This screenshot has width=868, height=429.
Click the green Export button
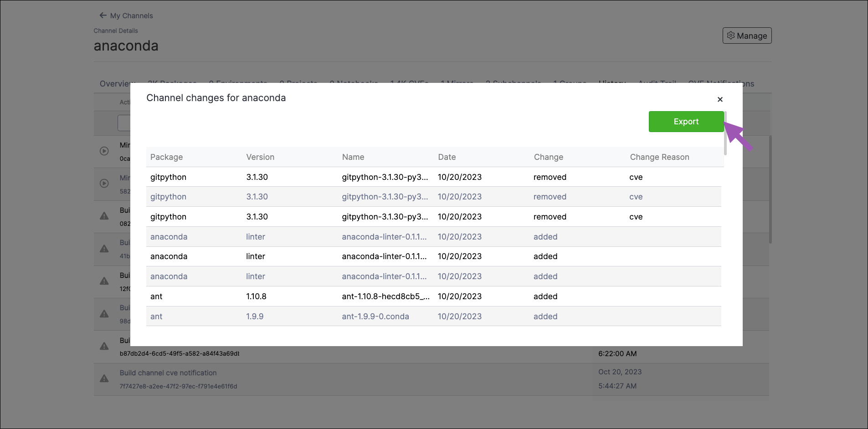pos(686,122)
